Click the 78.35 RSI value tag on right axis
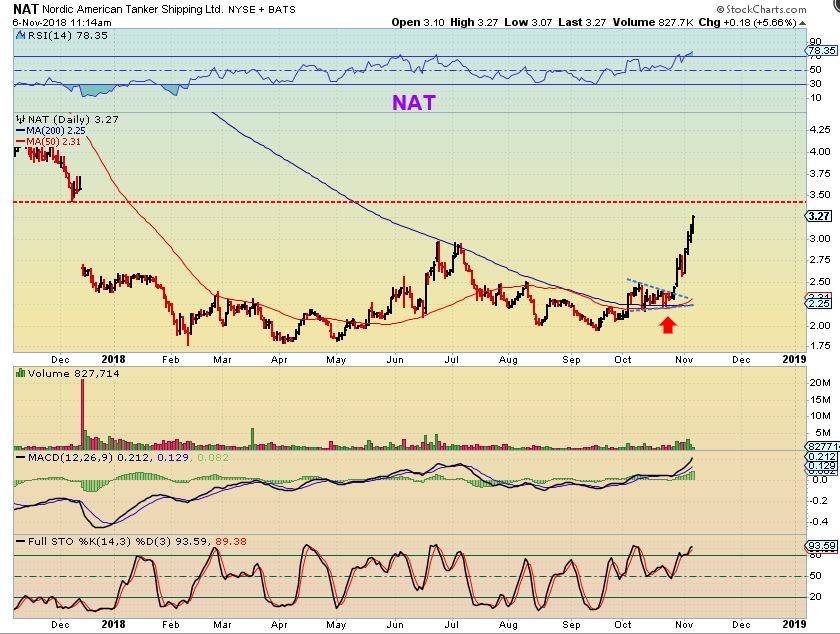Viewport: 840px width, 634px height. click(822, 50)
